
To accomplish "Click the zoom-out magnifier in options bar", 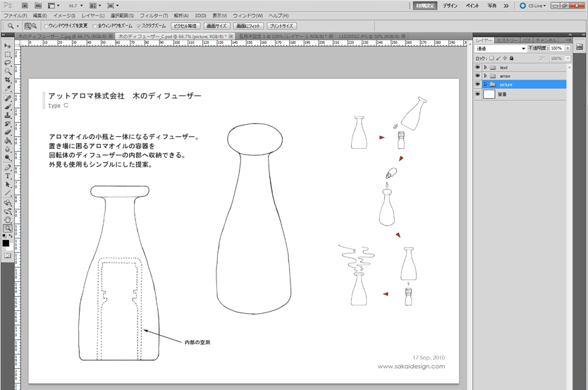I will coord(34,26).
